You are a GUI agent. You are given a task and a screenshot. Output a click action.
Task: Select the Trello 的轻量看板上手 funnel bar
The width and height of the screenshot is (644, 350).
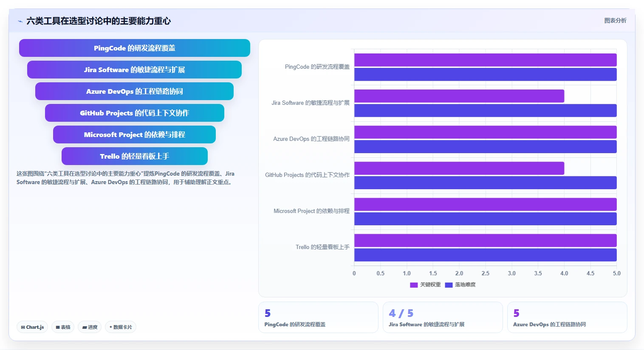[x=135, y=156]
